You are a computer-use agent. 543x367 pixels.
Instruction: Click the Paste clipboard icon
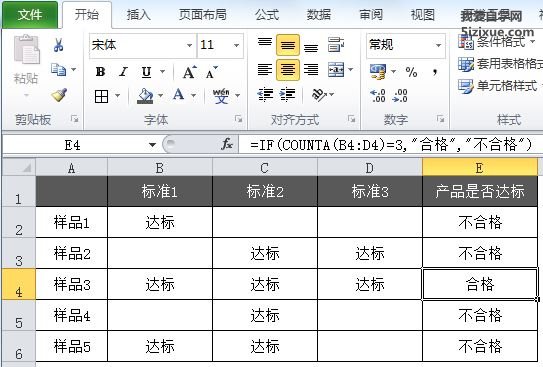[27, 50]
